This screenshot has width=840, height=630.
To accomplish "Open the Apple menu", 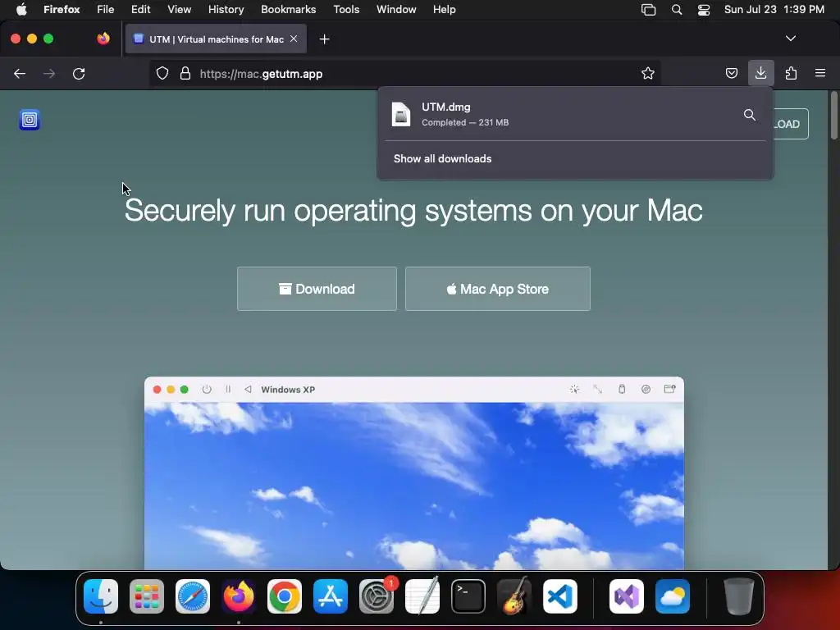I will (x=21, y=10).
